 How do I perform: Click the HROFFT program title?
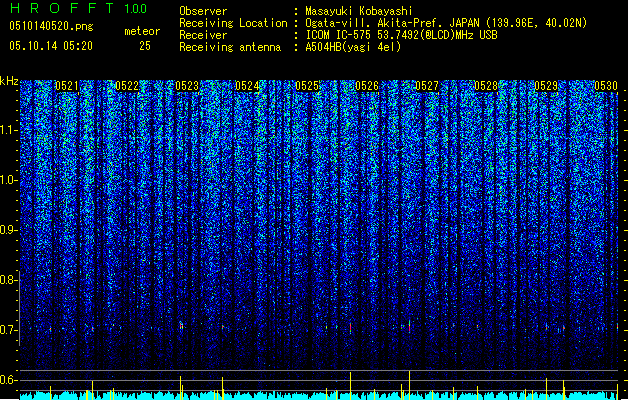(x=61, y=8)
